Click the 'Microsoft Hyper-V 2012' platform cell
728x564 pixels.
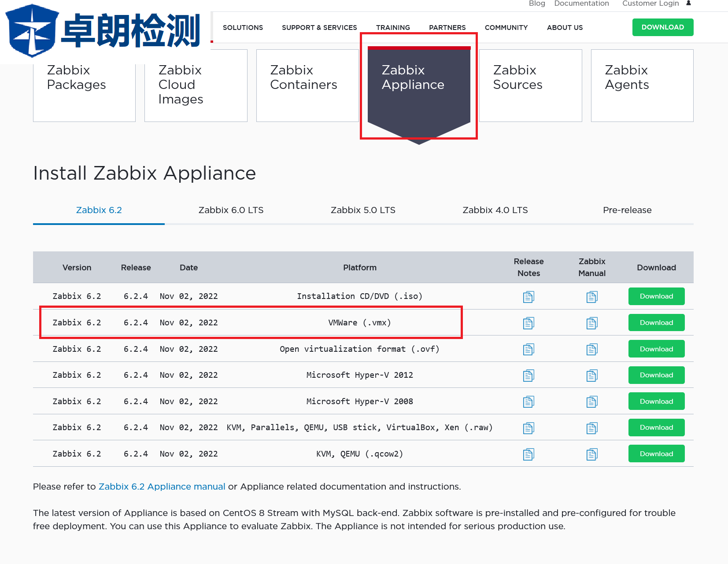tap(359, 375)
